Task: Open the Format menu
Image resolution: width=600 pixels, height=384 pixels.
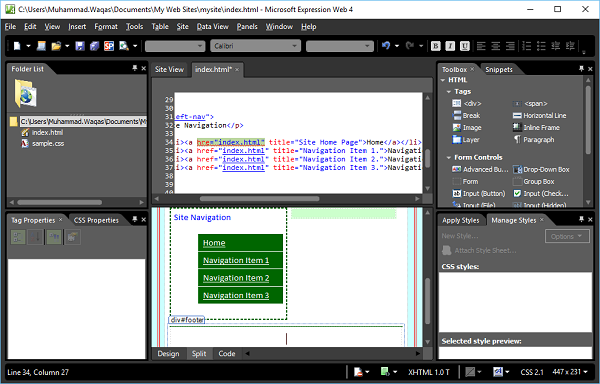Action: pyautogui.click(x=106, y=26)
